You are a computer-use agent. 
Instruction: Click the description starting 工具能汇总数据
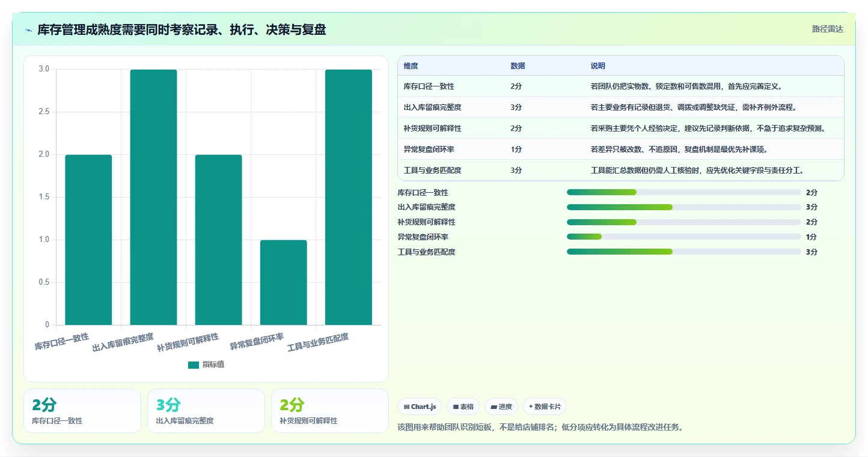697,171
